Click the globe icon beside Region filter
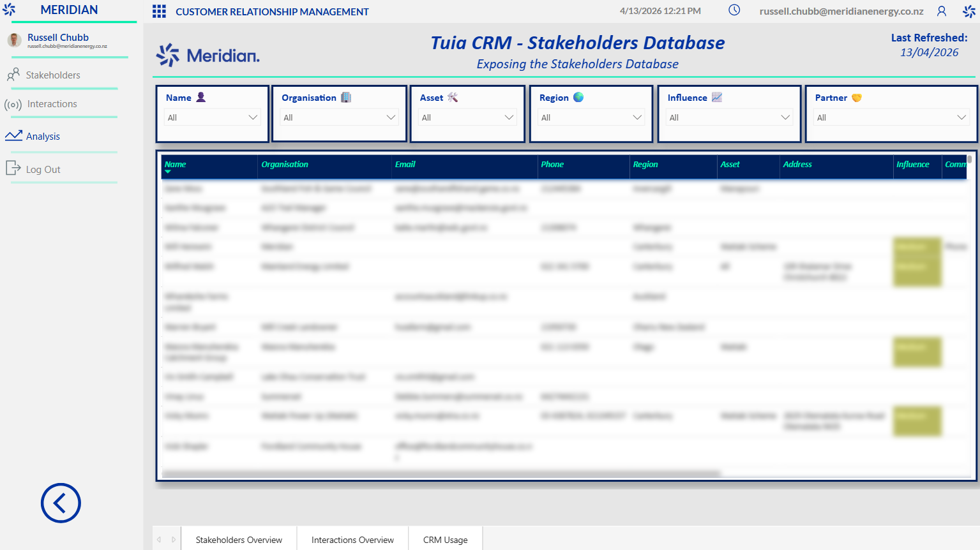Image resolution: width=980 pixels, height=550 pixels. (578, 97)
